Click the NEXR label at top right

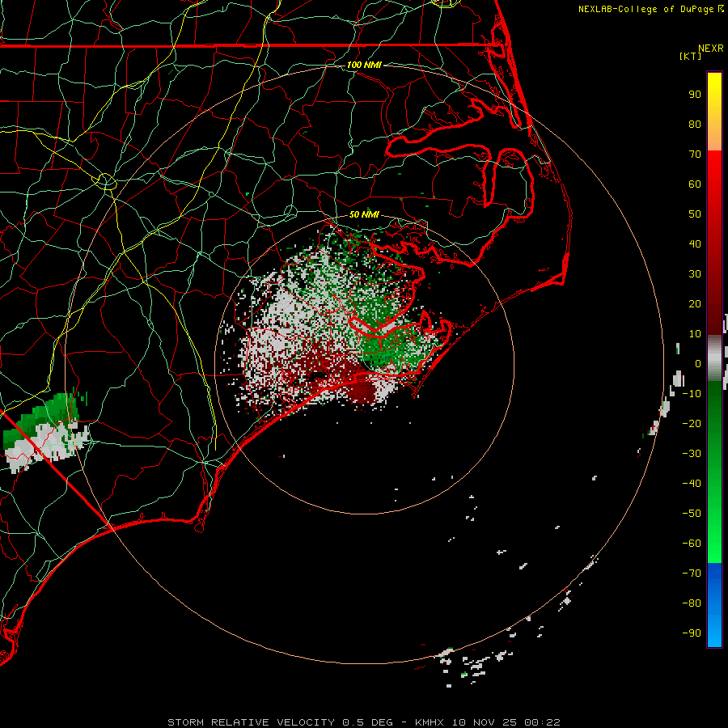(710, 49)
